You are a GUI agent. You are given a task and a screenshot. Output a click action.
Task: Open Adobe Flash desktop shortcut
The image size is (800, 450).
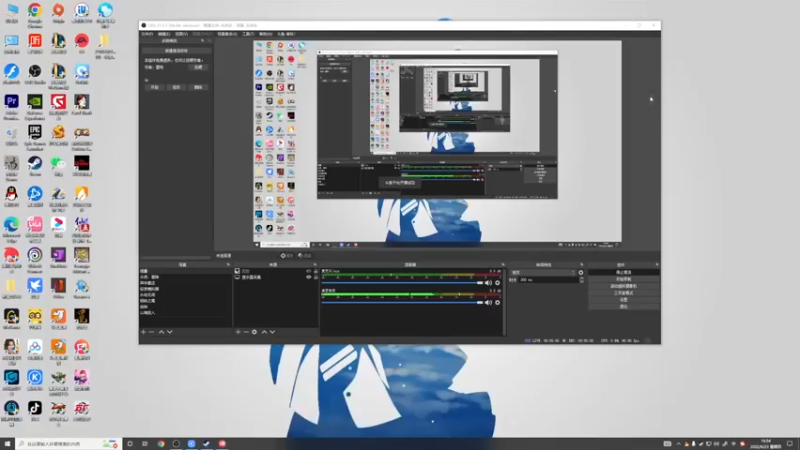(x=11, y=74)
